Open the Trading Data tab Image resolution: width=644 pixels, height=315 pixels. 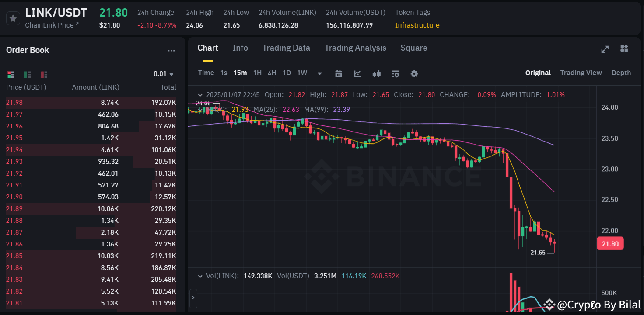point(286,48)
